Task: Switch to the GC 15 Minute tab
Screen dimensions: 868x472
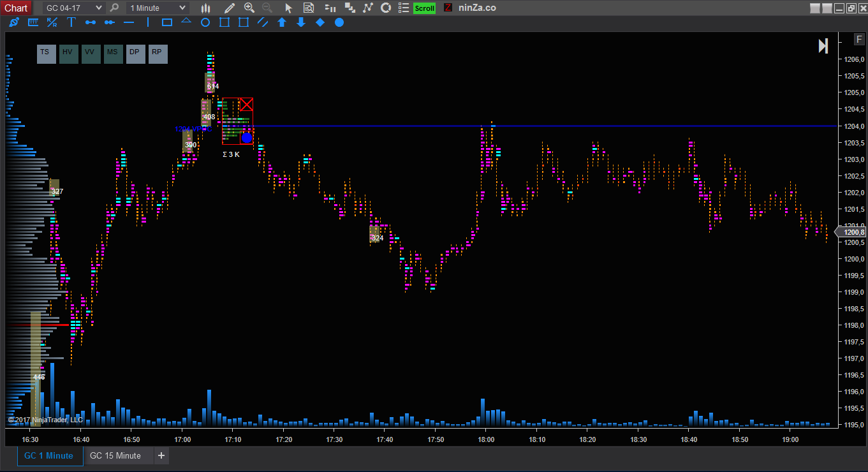Action: (115, 455)
